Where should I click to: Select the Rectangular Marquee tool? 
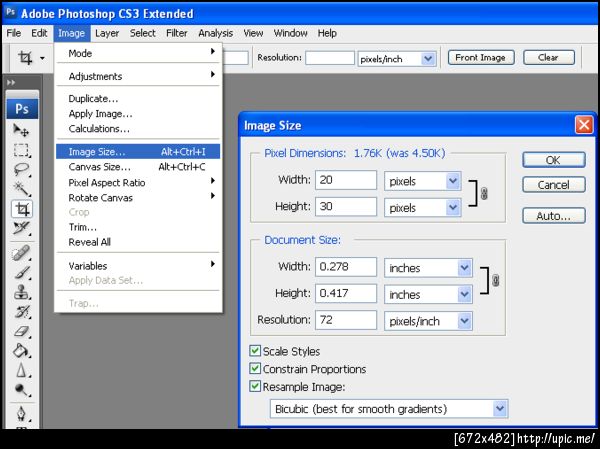click(x=21, y=150)
